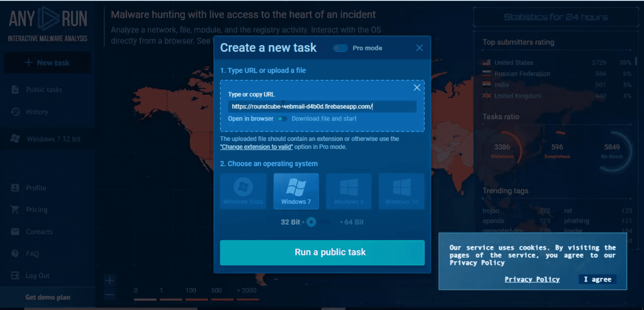644x310 pixels.
Task: Click the 32 Bit label
Action: [x=290, y=222]
